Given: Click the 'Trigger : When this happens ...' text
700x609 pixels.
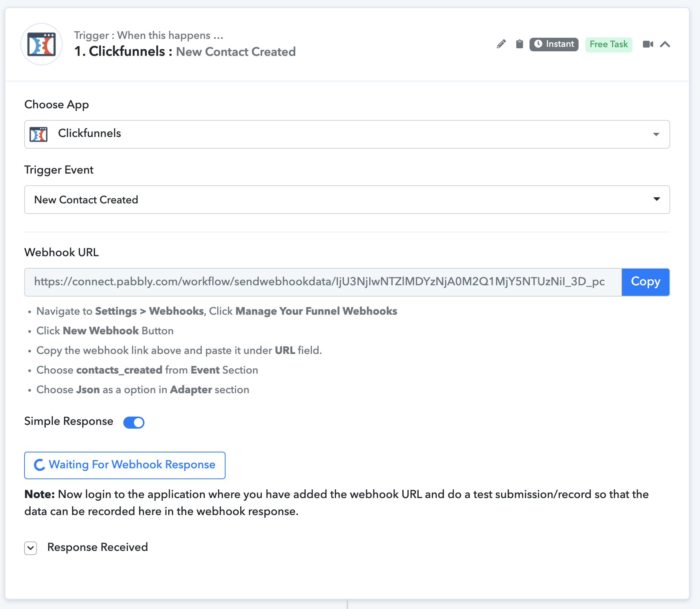Looking at the screenshot, I should (149, 35).
